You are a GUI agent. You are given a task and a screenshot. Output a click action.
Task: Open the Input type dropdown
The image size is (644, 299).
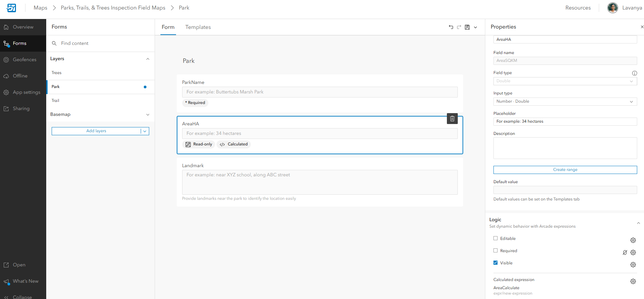pyautogui.click(x=565, y=102)
